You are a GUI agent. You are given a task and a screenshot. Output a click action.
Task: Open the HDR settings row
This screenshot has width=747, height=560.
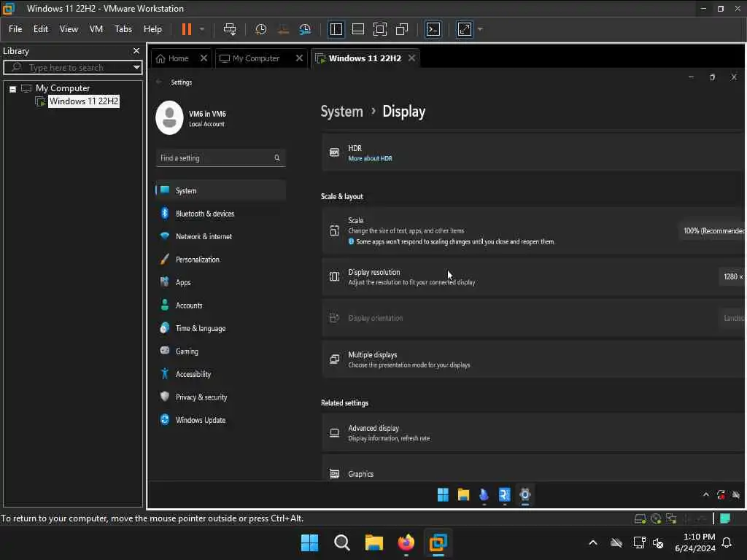pos(533,152)
